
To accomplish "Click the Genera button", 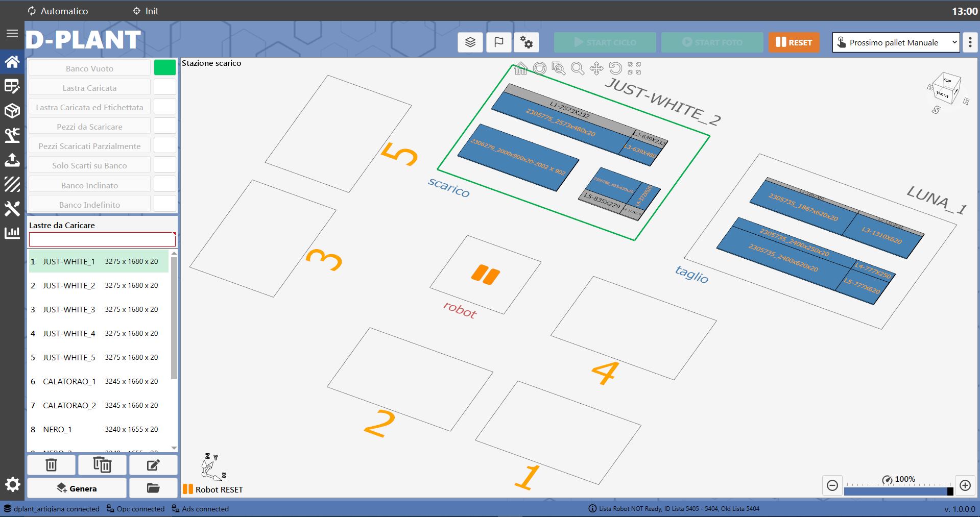I will click(77, 488).
